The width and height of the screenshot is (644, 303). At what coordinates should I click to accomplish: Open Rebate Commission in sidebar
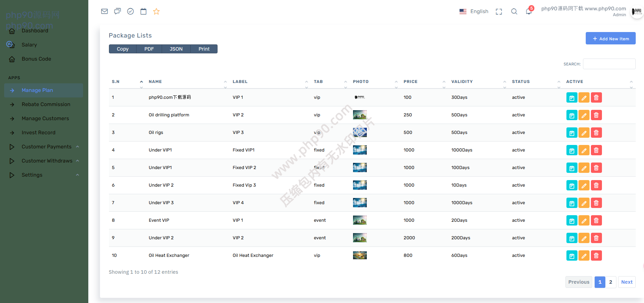point(46,104)
